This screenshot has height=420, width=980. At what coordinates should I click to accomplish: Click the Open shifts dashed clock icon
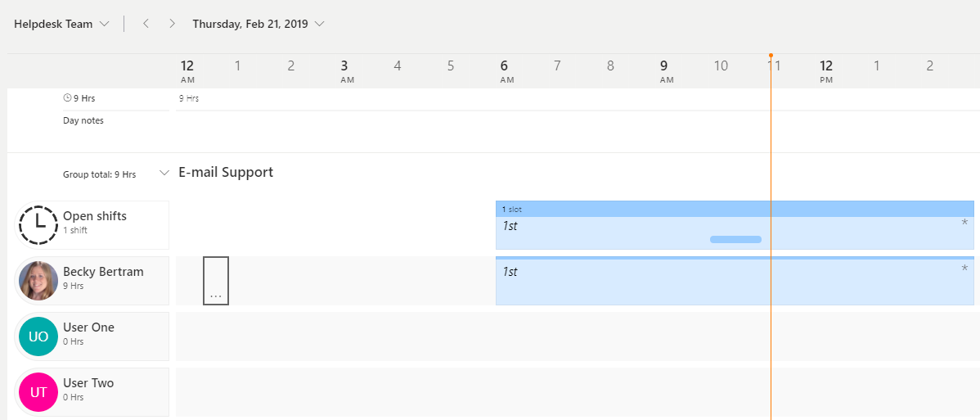(x=38, y=225)
